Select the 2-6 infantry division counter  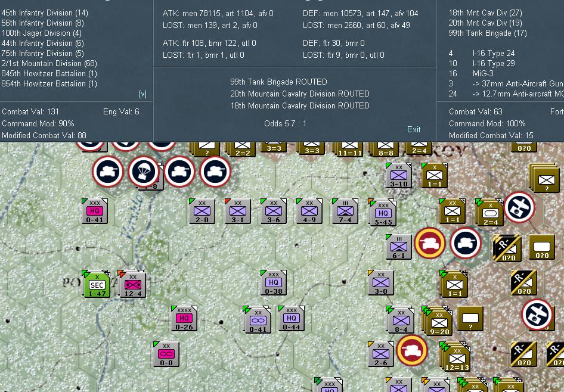coord(381,354)
